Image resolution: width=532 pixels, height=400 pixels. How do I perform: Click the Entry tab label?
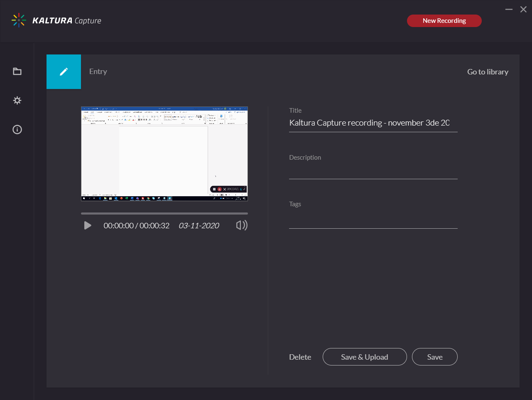coord(98,72)
